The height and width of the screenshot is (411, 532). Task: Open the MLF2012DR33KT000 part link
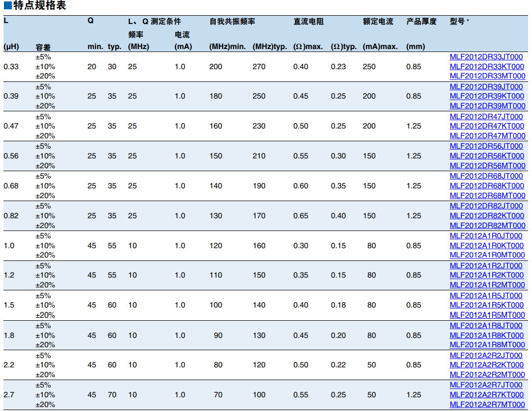(x=487, y=67)
